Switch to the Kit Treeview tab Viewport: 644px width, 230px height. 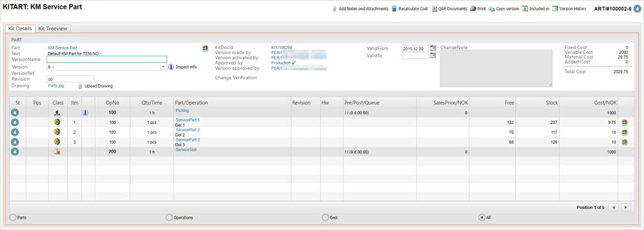[53, 29]
